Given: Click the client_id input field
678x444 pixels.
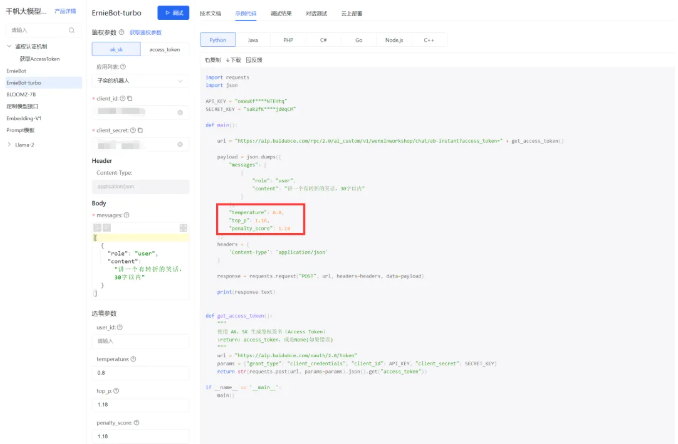Looking at the screenshot, I should pos(141,112).
